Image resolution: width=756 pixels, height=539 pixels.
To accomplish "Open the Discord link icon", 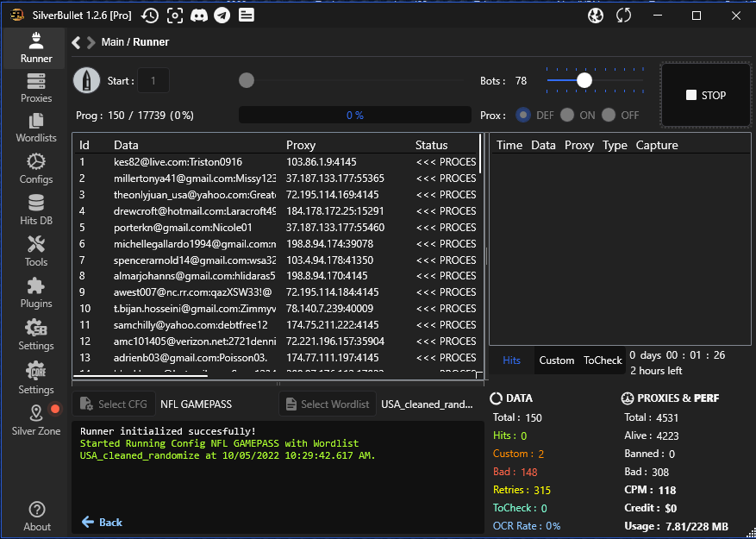I will [199, 16].
